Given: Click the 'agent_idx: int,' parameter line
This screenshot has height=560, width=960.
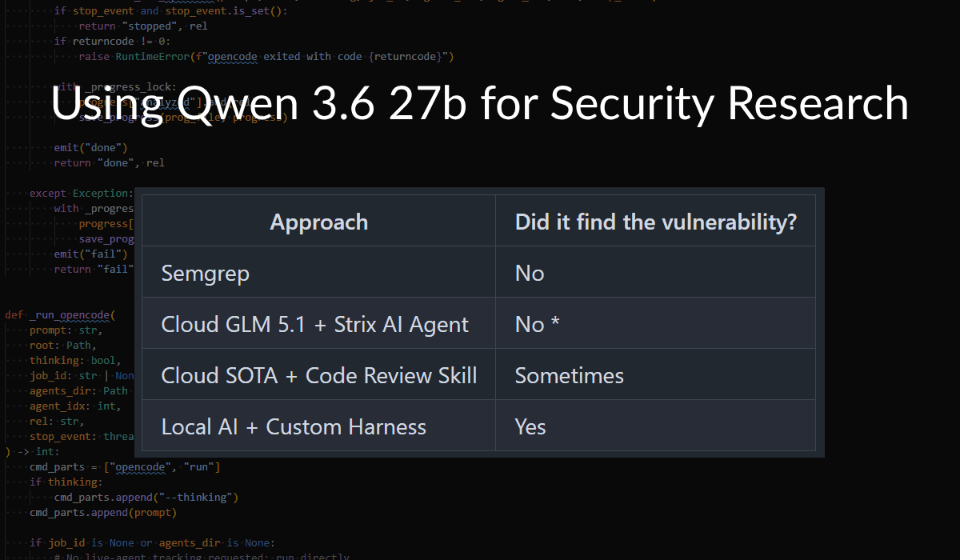Looking at the screenshot, I should 75,406.
